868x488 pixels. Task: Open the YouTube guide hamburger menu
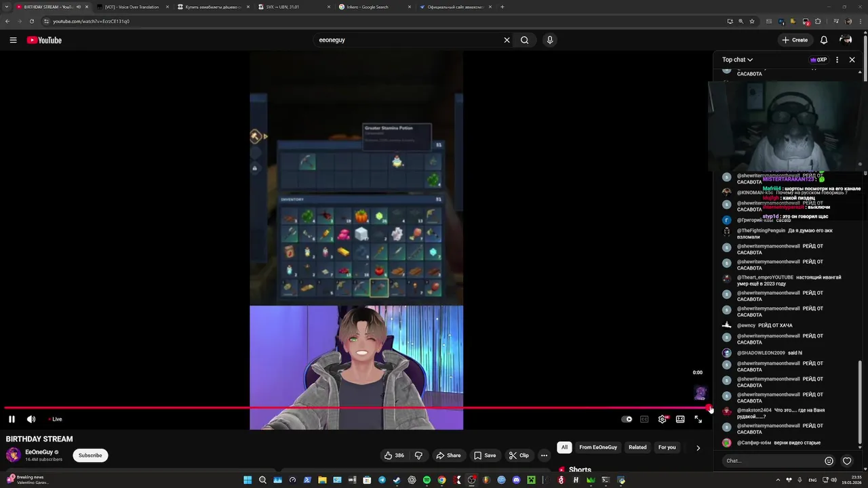coord(13,40)
